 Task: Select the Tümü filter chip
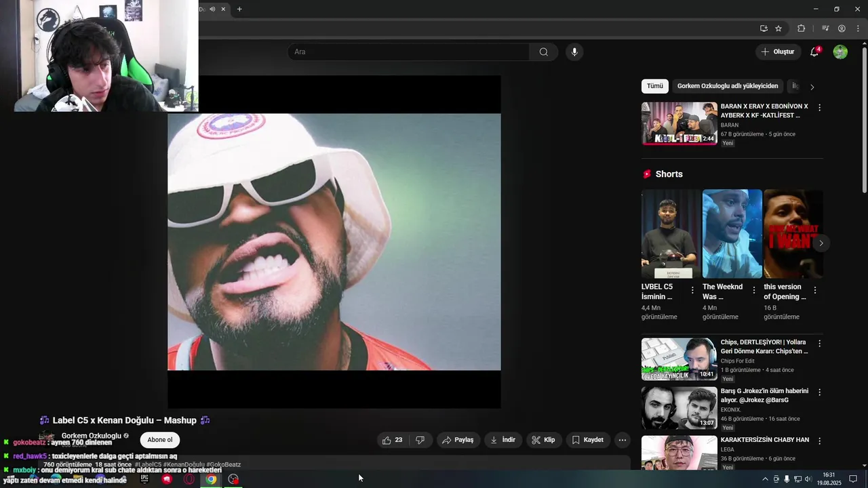tap(655, 86)
